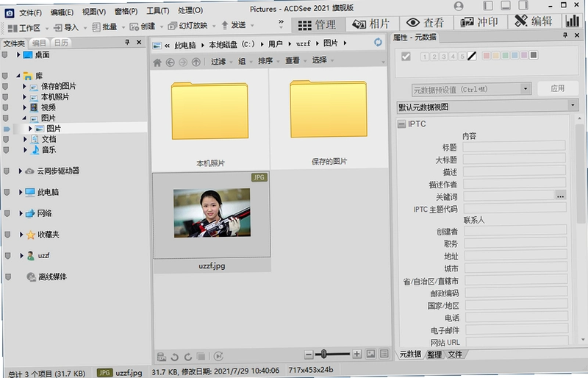Image resolution: width=588 pixels, height=378 pixels.
Task: Toggle easy-select marker for 收藏夹
Action: 7,235
